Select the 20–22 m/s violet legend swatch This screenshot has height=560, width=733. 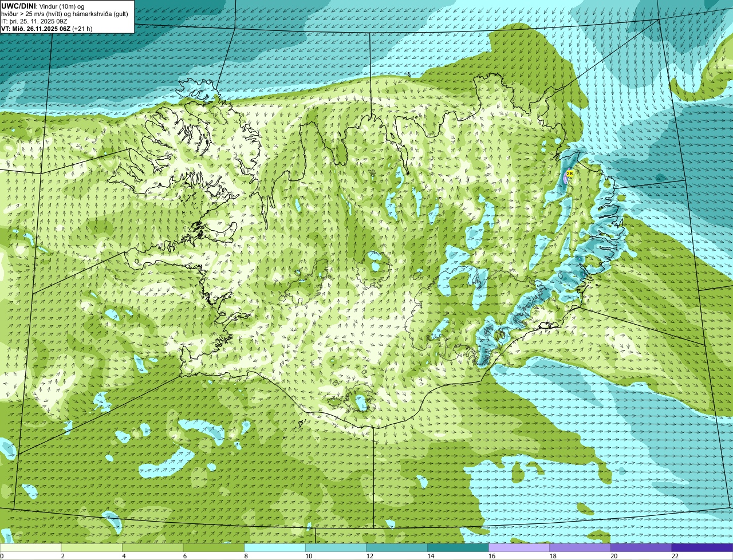[x=641, y=547]
